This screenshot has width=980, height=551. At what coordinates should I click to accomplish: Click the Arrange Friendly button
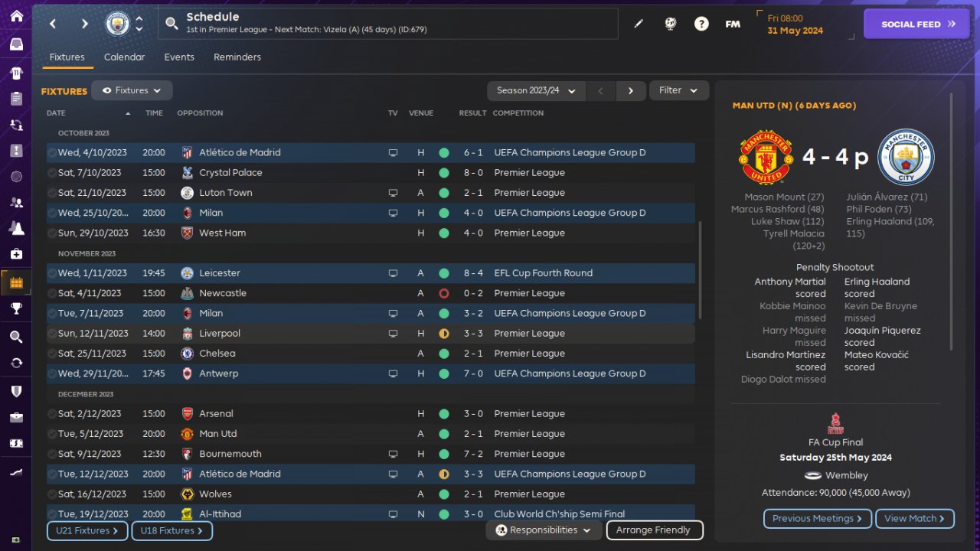pyautogui.click(x=655, y=530)
